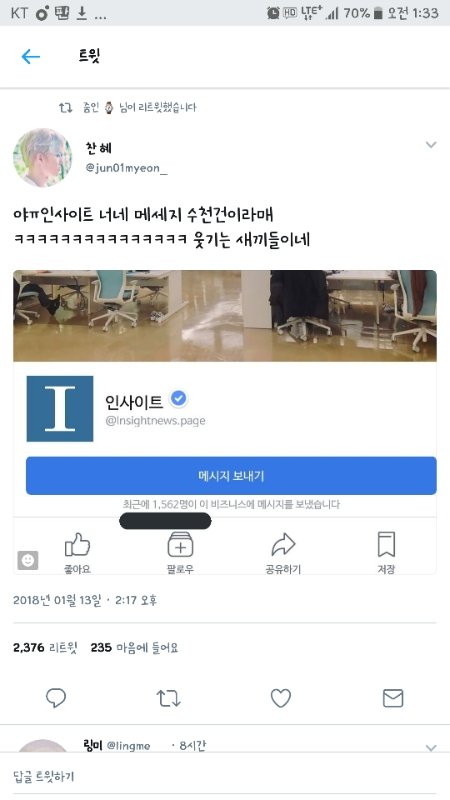Open the reply speech bubble icon
The width and height of the screenshot is (450, 800).
[56, 698]
